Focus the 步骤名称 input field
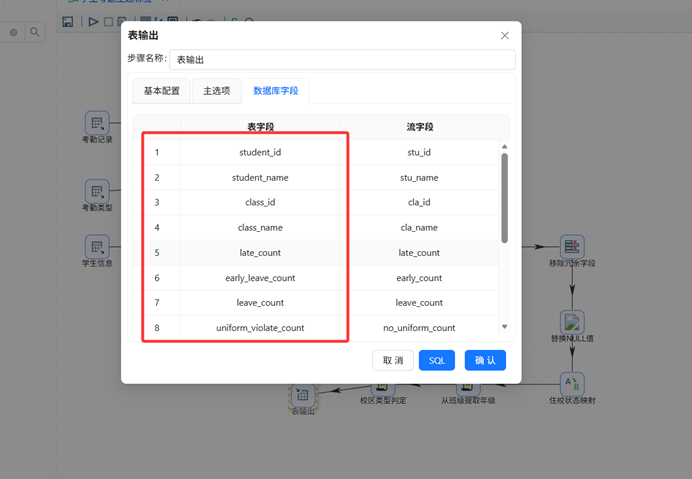This screenshot has width=692, height=479. (x=342, y=60)
